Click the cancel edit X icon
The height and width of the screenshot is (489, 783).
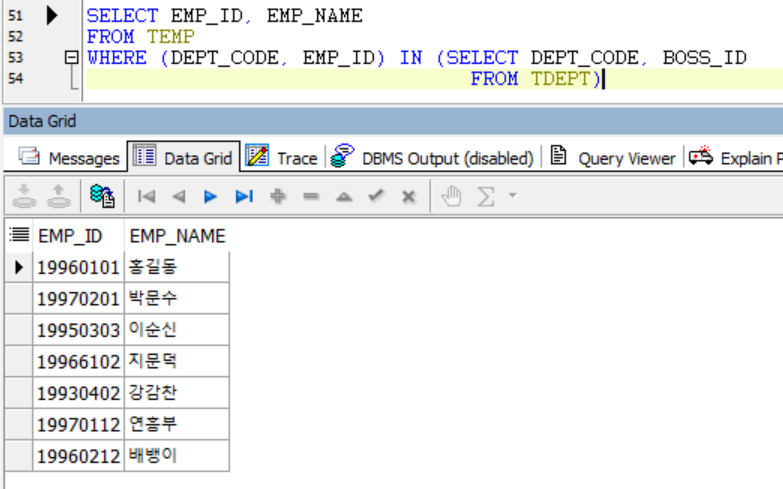pos(408,196)
